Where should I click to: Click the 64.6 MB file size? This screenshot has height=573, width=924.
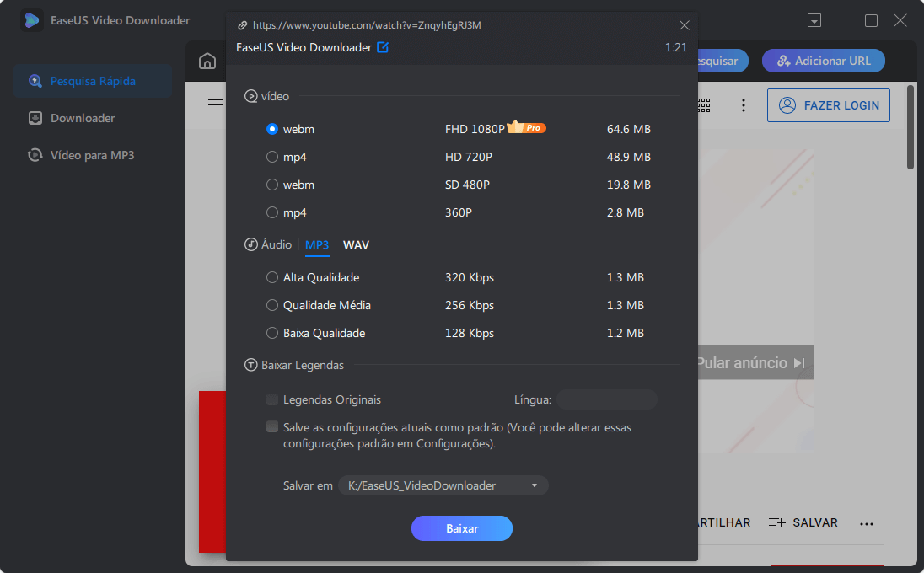(629, 129)
